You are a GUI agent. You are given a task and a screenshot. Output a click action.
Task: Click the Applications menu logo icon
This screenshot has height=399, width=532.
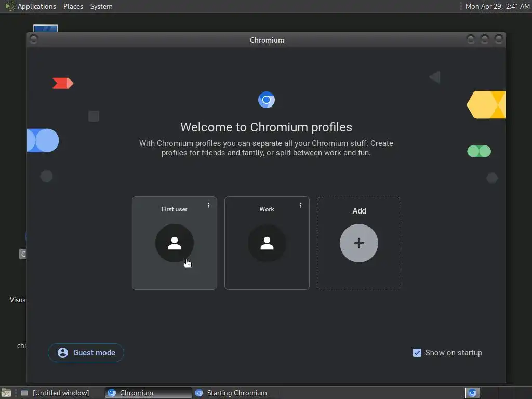pyautogui.click(x=9, y=6)
